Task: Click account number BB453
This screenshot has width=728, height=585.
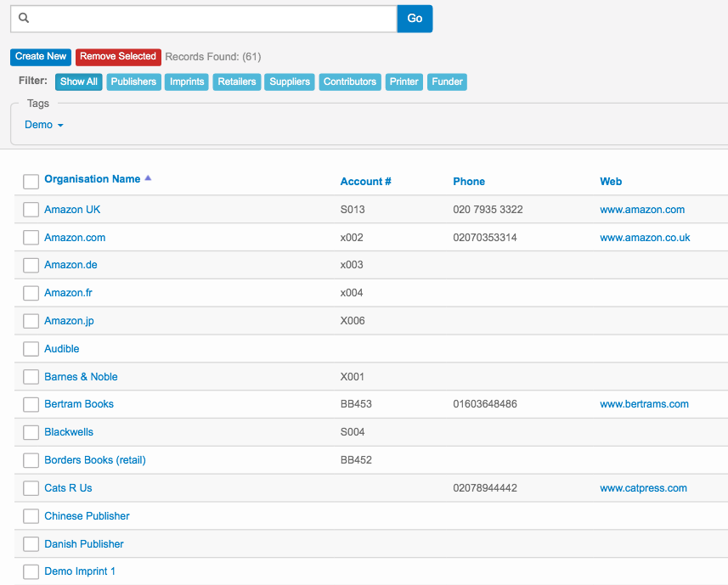Action: coord(356,404)
